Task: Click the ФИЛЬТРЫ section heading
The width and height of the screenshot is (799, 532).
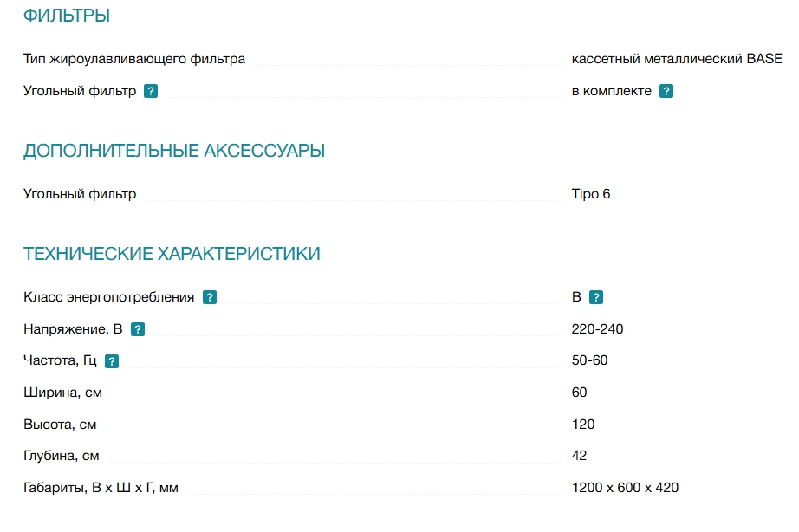Action: tap(67, 16)
